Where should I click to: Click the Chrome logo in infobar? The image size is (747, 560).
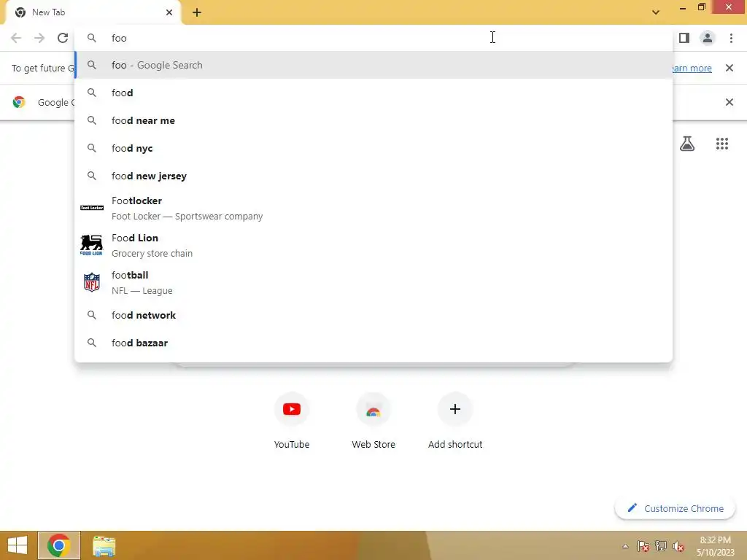19,102
